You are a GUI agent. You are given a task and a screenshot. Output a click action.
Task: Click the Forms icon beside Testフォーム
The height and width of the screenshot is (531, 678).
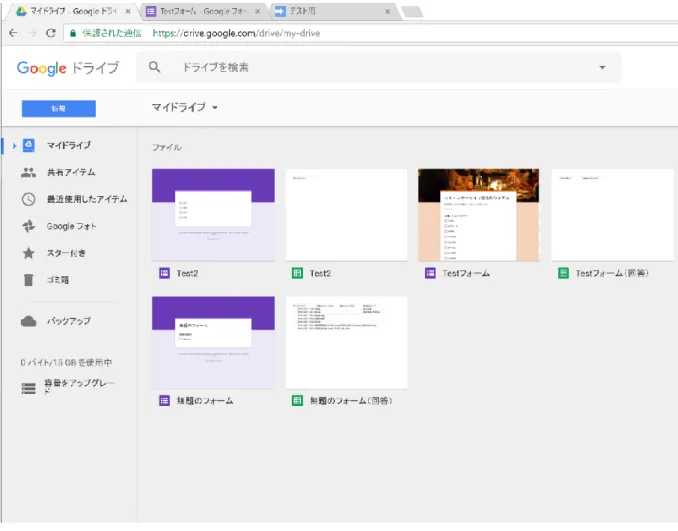(430, 273)
